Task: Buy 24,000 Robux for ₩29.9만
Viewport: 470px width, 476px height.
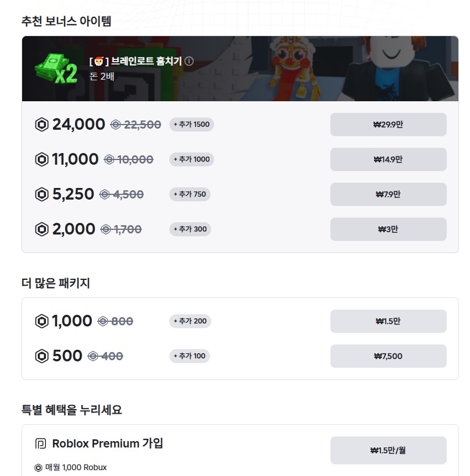Action: pos(388,124)
